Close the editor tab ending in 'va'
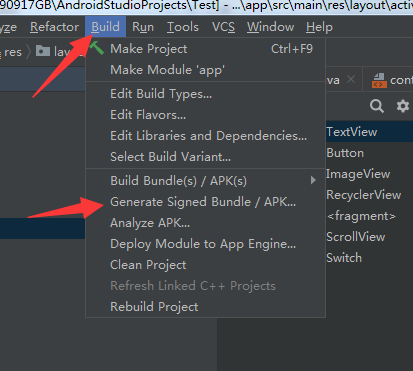 (351, 79)
